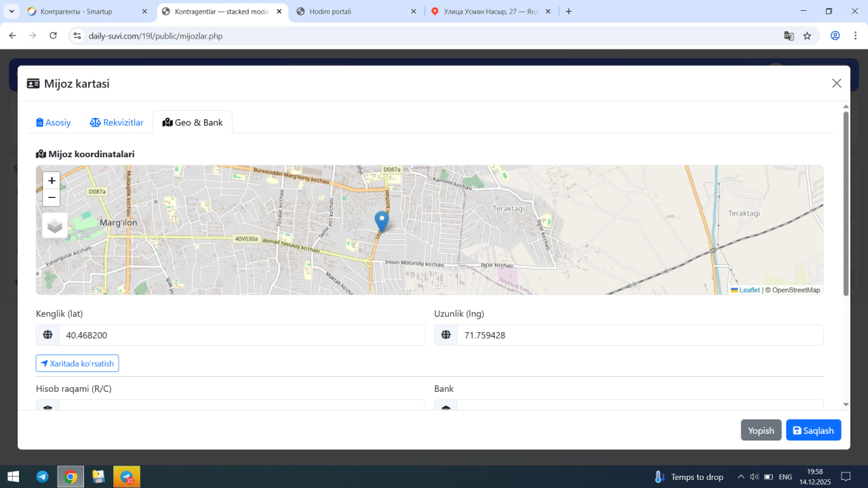
Task: Bookmark this page with the star icon
Action: (x=807, y=36)
